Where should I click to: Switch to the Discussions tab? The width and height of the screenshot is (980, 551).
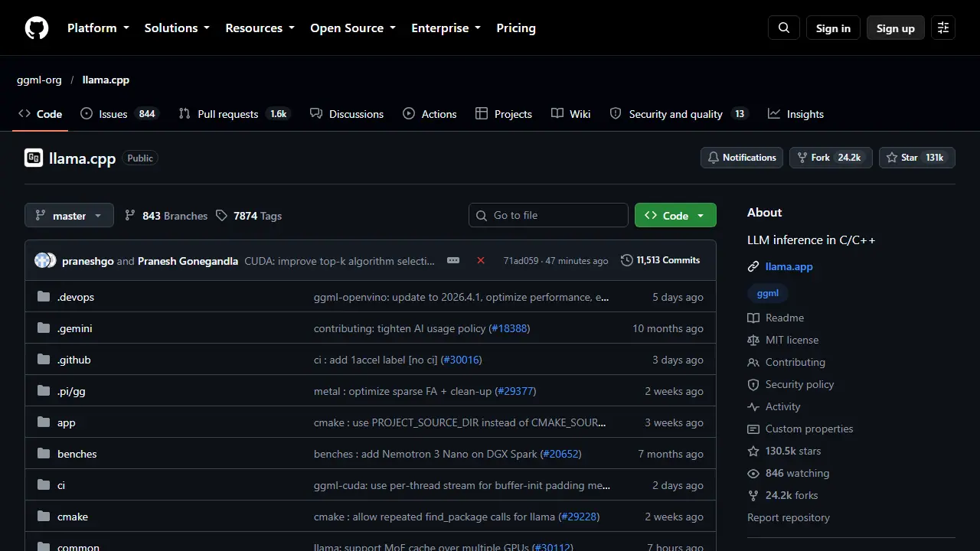pos(347,114)
